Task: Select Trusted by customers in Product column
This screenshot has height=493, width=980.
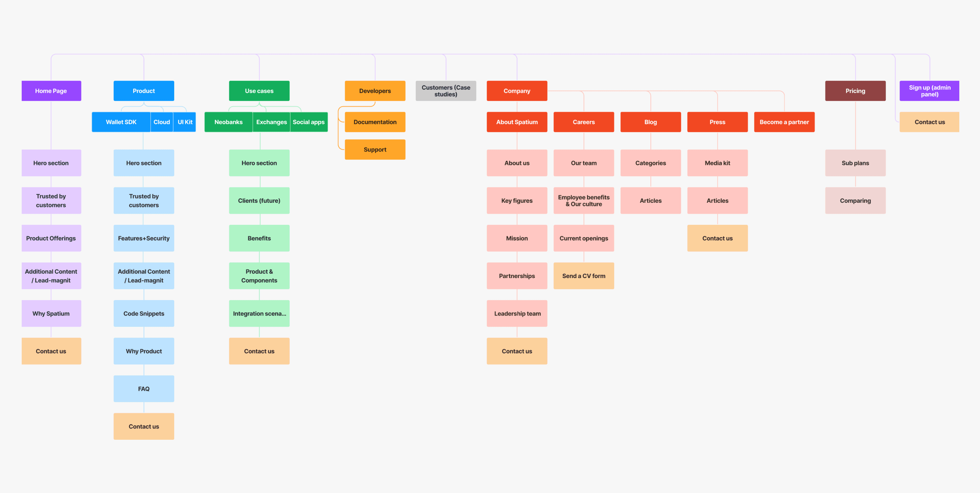Action: (144, 200)
